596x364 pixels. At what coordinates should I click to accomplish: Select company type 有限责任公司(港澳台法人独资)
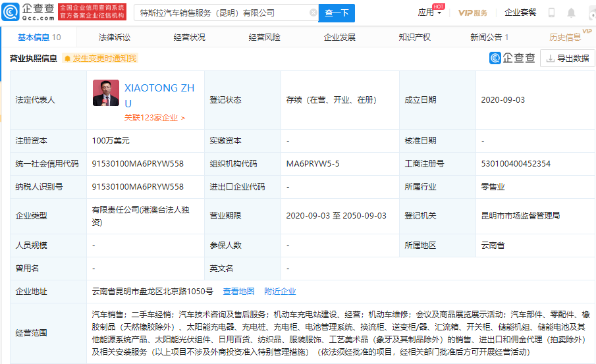pos(141,216)
